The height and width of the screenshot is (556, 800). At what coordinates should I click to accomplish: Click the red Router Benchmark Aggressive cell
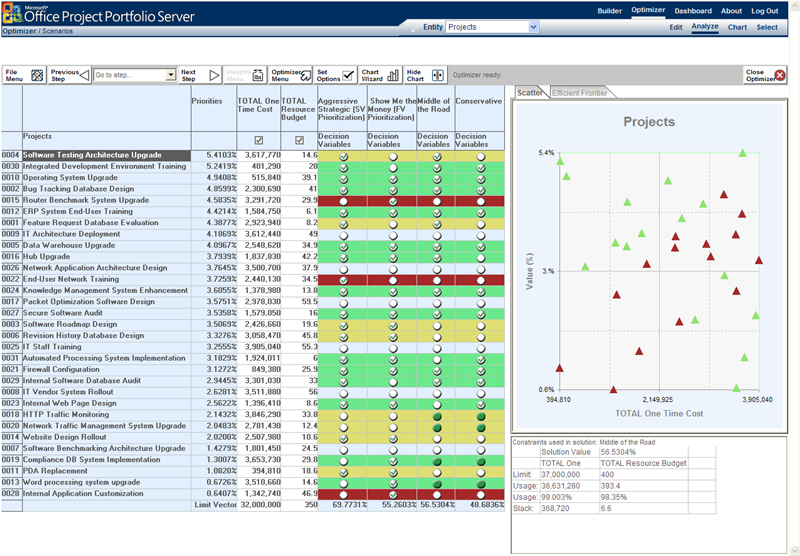tap(343, 201)
